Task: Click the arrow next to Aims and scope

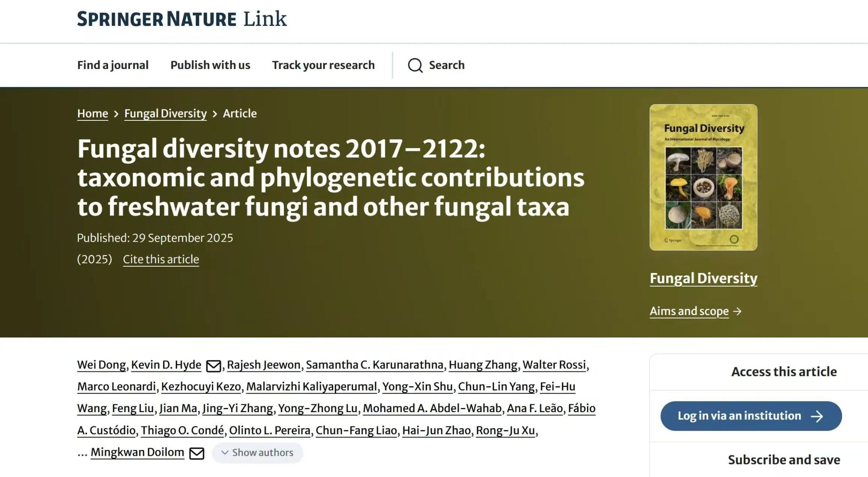Action: [737, 312]
